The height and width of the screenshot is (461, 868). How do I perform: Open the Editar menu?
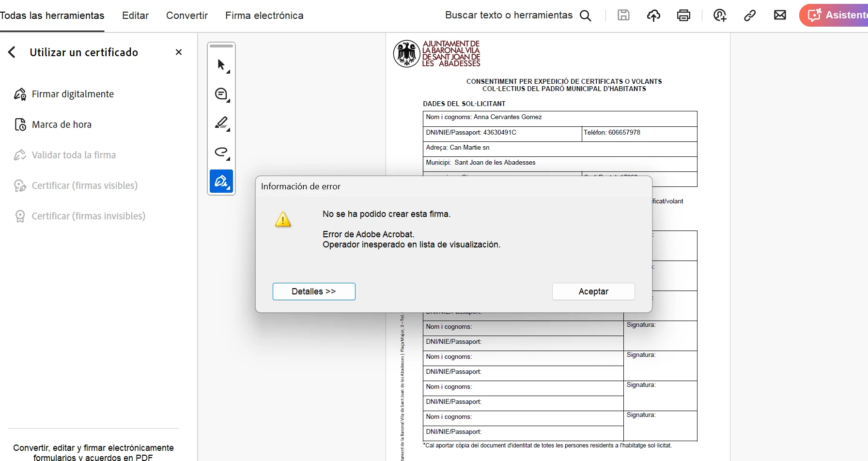tap(135, 15)
